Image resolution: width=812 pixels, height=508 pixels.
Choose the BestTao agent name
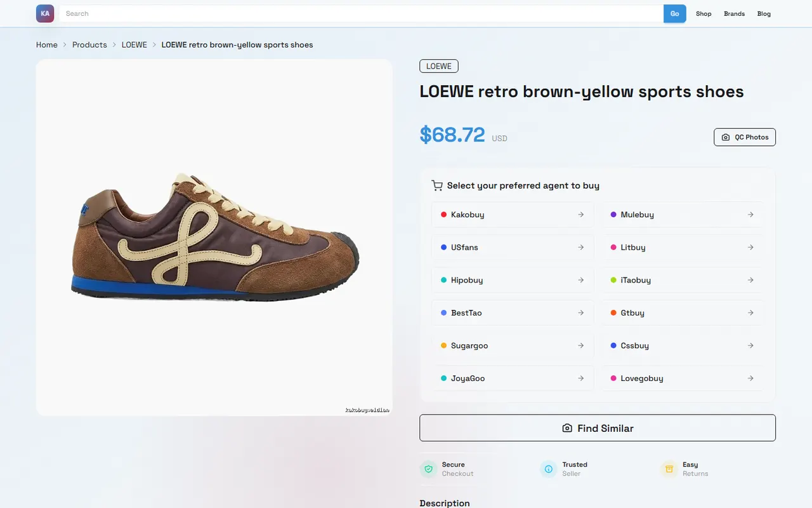[x=466, y=313]
